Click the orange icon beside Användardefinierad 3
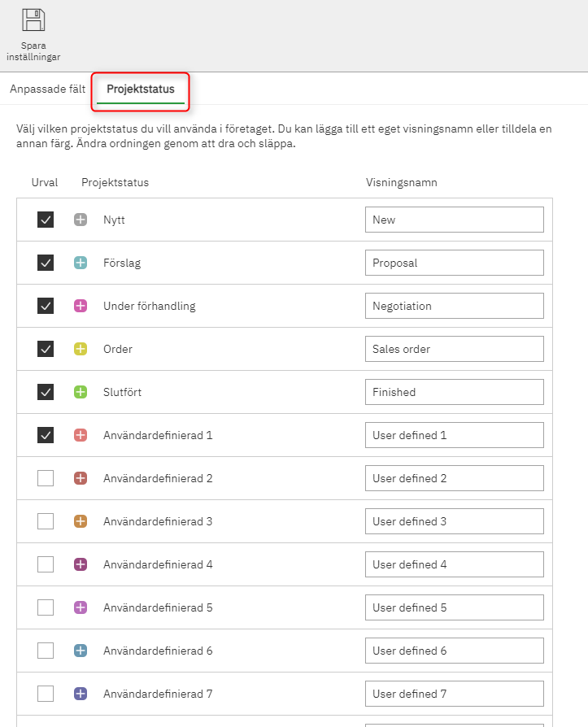This screenshot has width=588, height=727. 81,521
